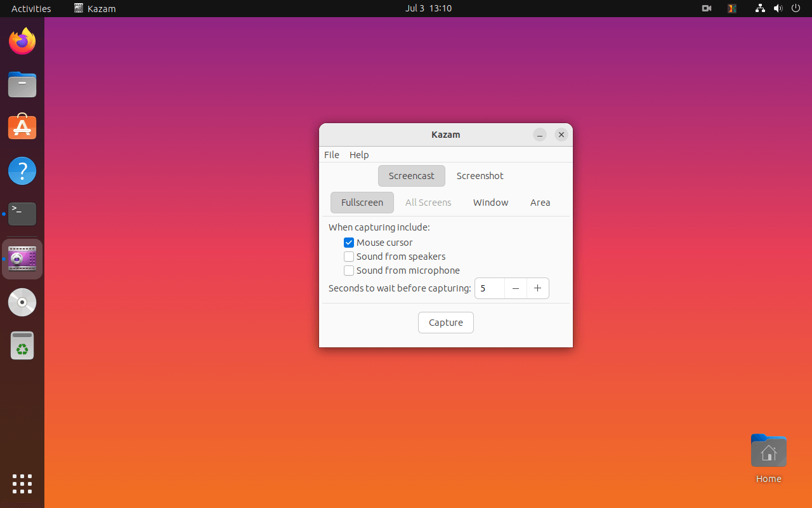Switch to Screenshot mode
The image size is (812, 508).
point(480,176)
